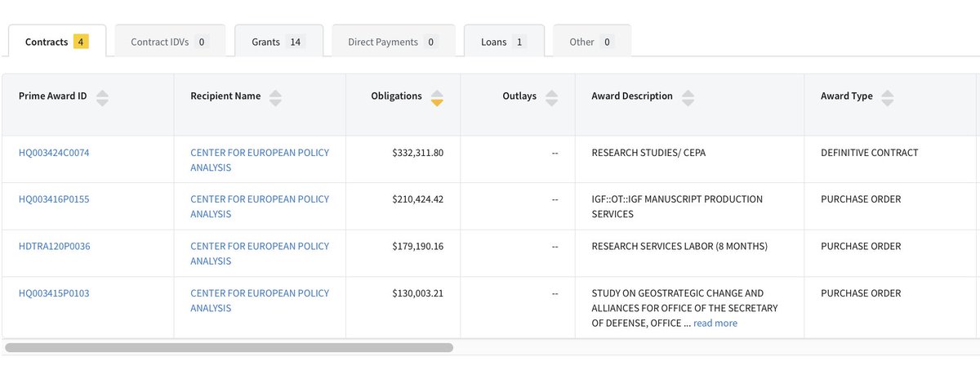The image size is (980, 366).
Task: Select the Contracts tab
Action: click(56, 42)
